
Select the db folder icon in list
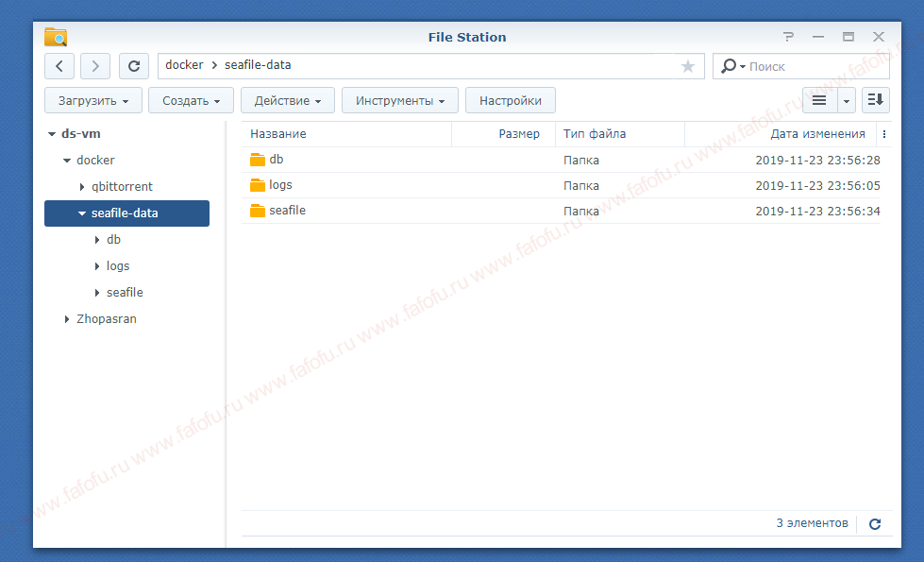pyautogui.click(x=258, y=160)
